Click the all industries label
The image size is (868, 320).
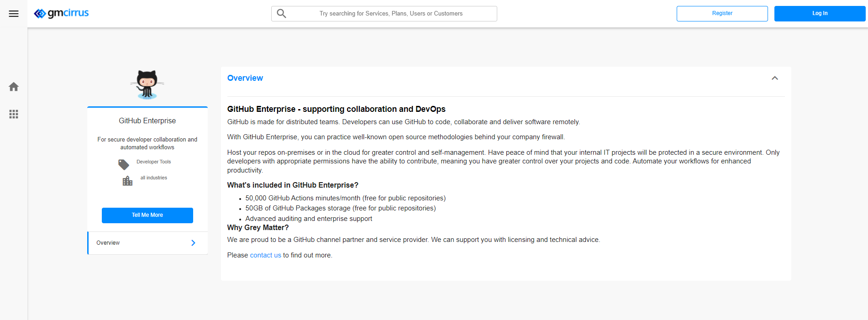(154, 178)
